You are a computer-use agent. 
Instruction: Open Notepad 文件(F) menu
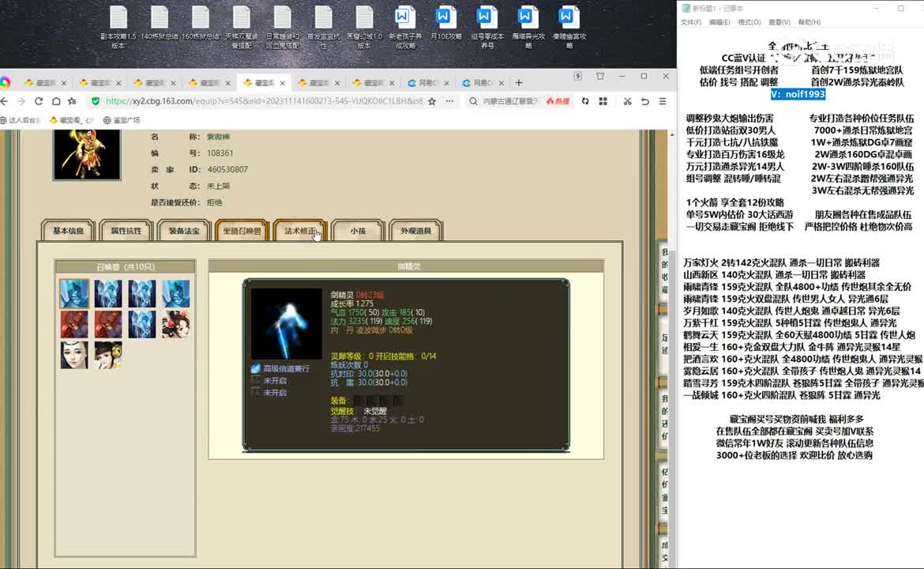pos(691,22)
